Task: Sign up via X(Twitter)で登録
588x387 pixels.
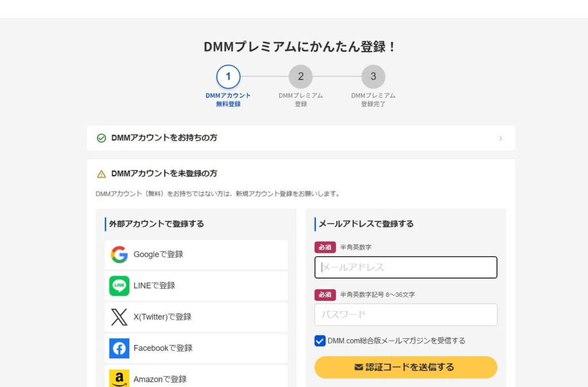Action: [196, 317]
